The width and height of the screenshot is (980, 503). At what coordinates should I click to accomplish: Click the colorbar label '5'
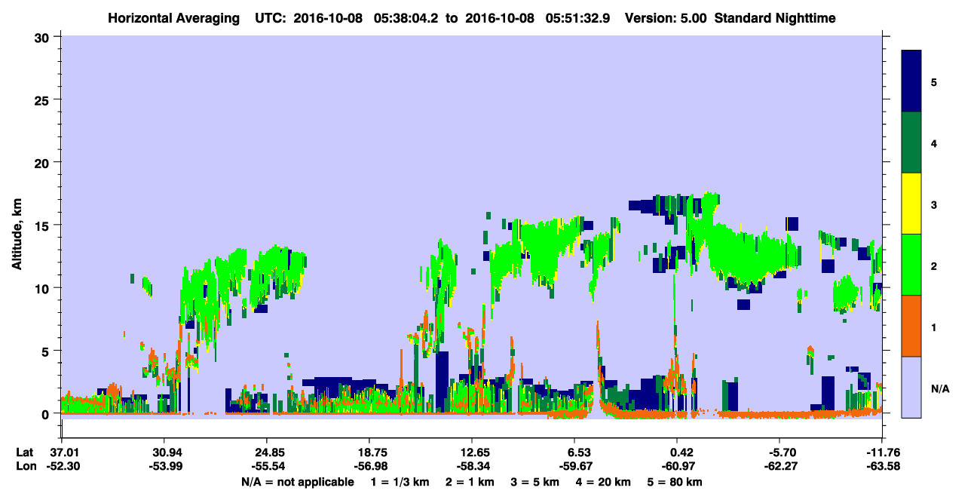[933, 81]
